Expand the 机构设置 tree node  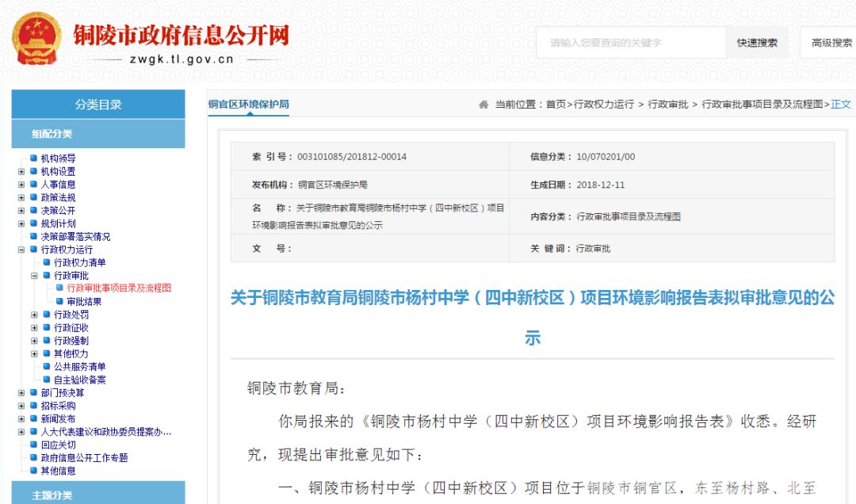(x=20, y=171)
